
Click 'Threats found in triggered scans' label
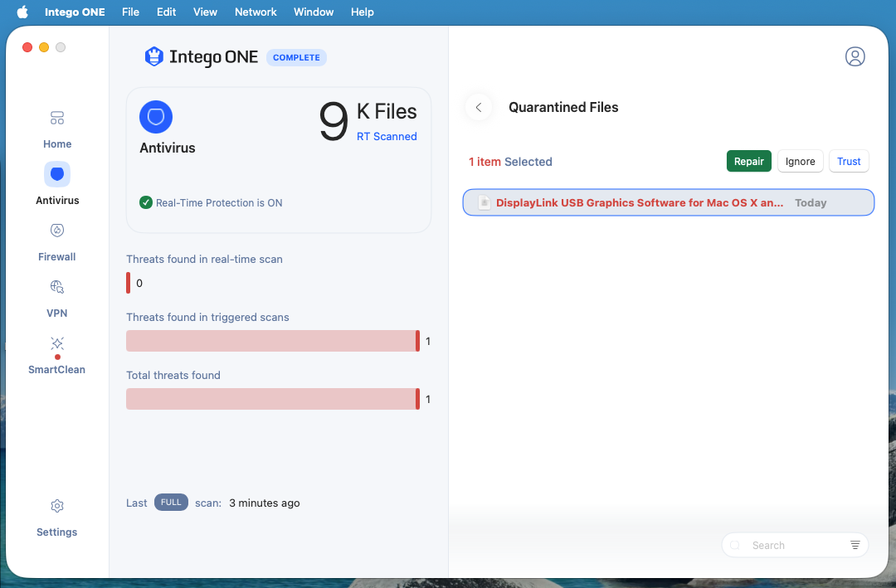pos(207,317)
